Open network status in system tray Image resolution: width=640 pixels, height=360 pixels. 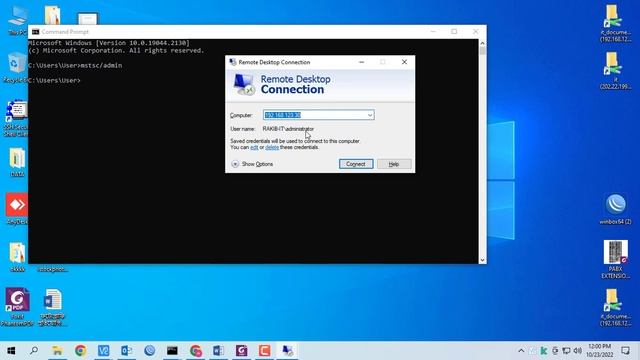coord(566,351)
